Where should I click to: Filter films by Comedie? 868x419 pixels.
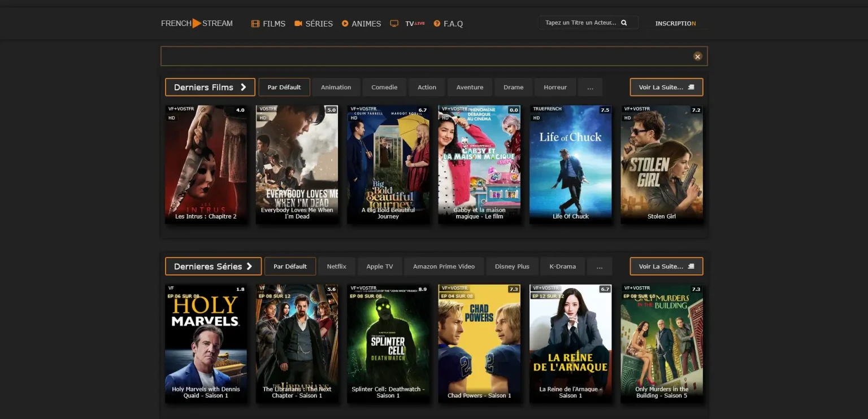click(384, 88)
